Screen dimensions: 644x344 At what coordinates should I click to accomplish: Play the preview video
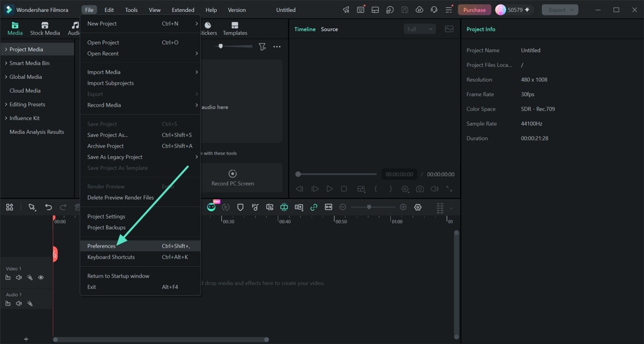[x=329, y=189]
